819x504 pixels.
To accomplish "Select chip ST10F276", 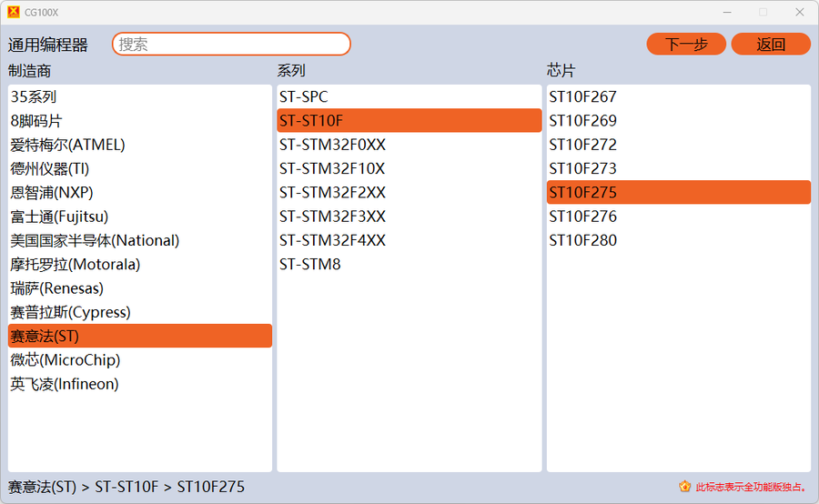I will pos(582,217).
